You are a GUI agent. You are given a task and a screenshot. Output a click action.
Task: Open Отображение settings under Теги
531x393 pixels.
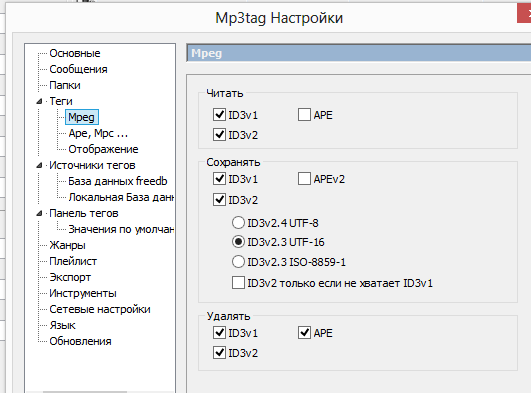coord(103,149)
